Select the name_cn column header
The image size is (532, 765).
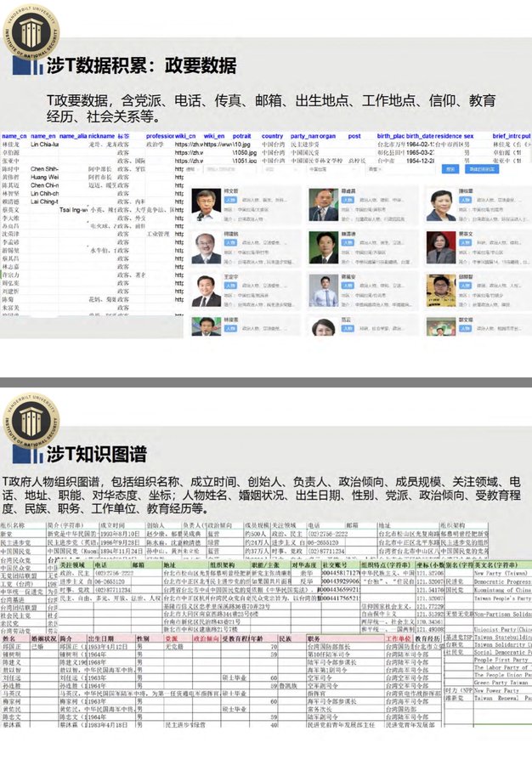(14, 136)
